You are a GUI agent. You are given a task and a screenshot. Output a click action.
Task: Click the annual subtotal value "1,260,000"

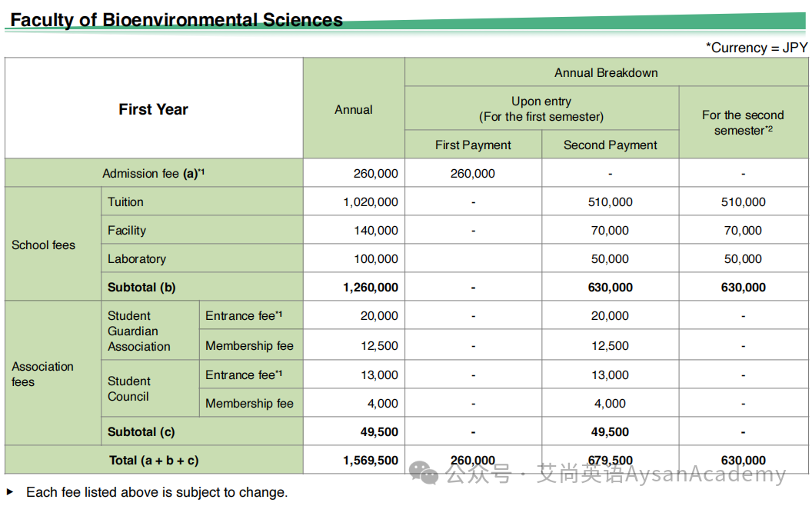coord(371,288)
